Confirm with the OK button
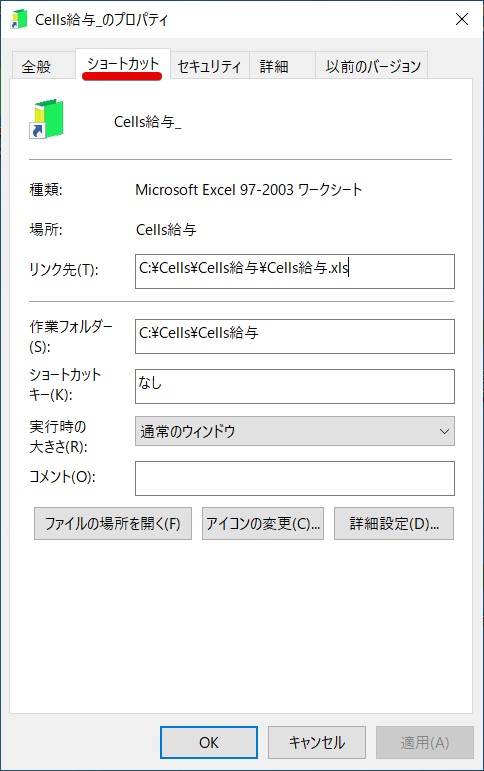The width and height of the screenshot is (484, 771). [209, 742]
